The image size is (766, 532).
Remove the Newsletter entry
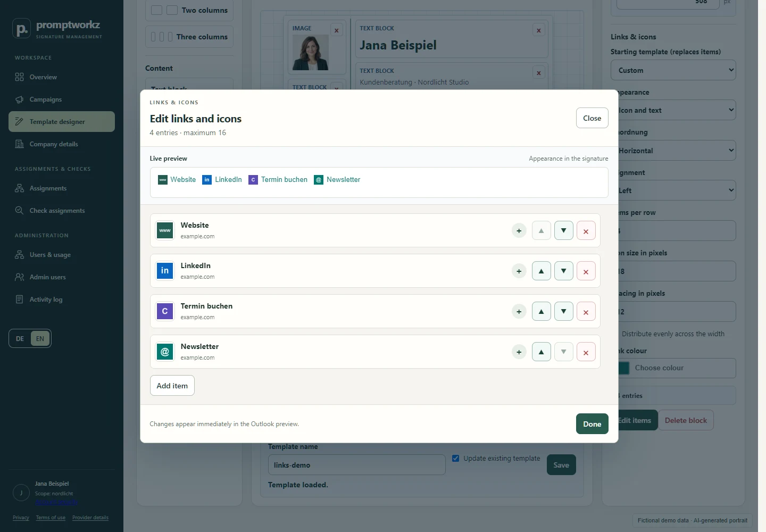point(586,352)
